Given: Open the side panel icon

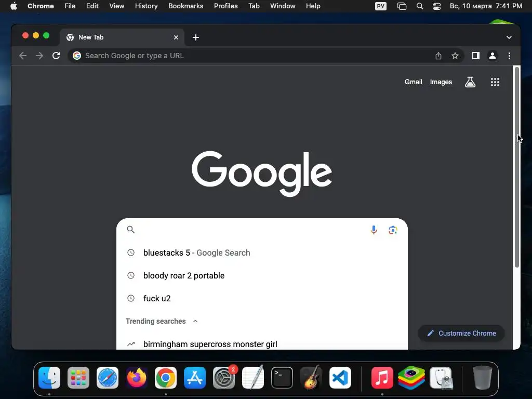Looking at the screenshot, I should click(476, 56).
